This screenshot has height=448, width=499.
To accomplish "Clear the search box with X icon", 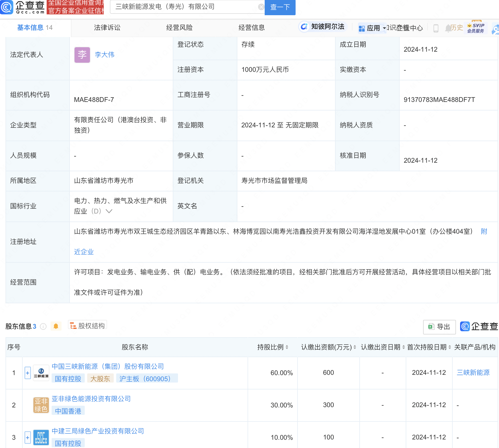I will point(261,7).
